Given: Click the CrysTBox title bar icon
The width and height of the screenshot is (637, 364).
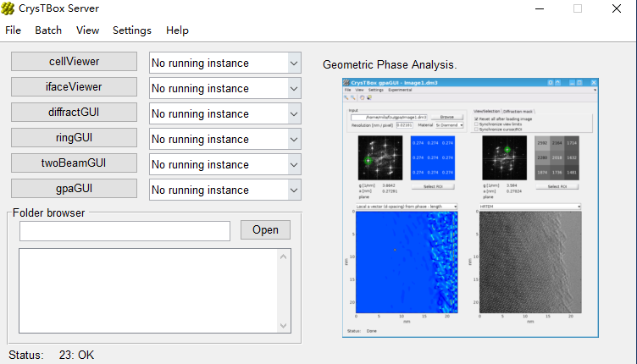Looking at the screenshot, I should [x=8, y=8].
